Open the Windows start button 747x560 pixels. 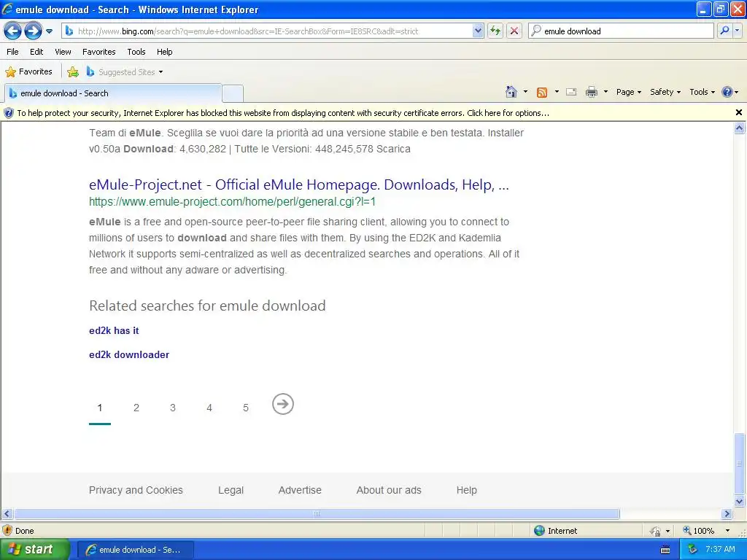click(34, 550)
